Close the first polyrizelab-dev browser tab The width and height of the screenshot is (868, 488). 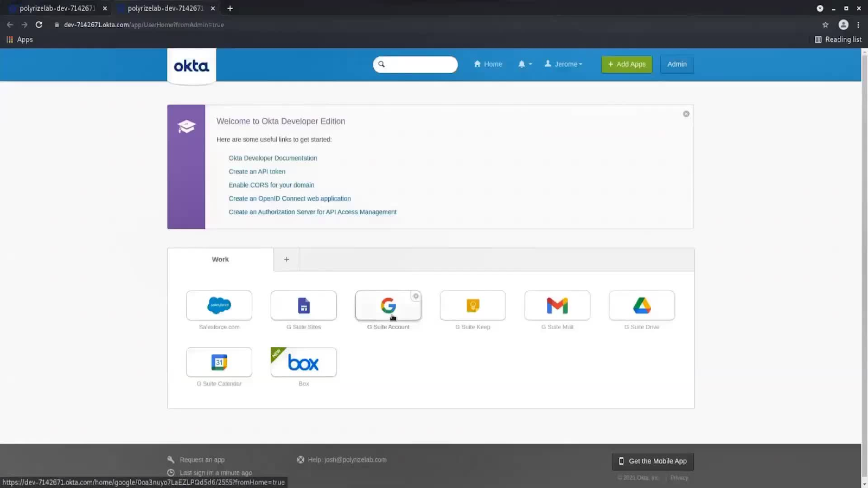pos(105,8)
